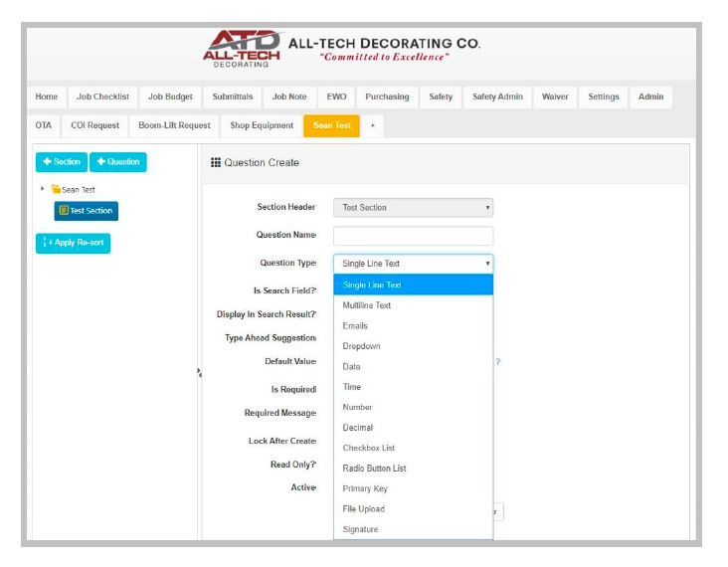Go to Job Note tab
728x567 pixels.
(289, 97)
